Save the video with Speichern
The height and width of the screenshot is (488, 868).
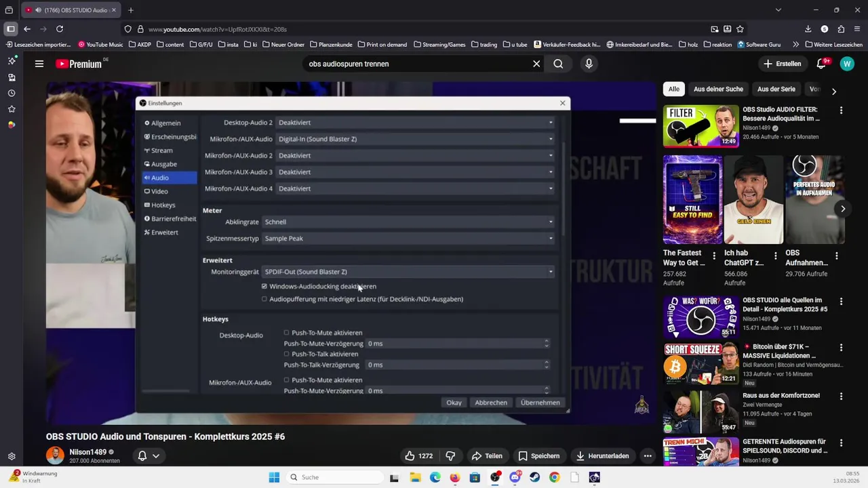click(539, 455)
